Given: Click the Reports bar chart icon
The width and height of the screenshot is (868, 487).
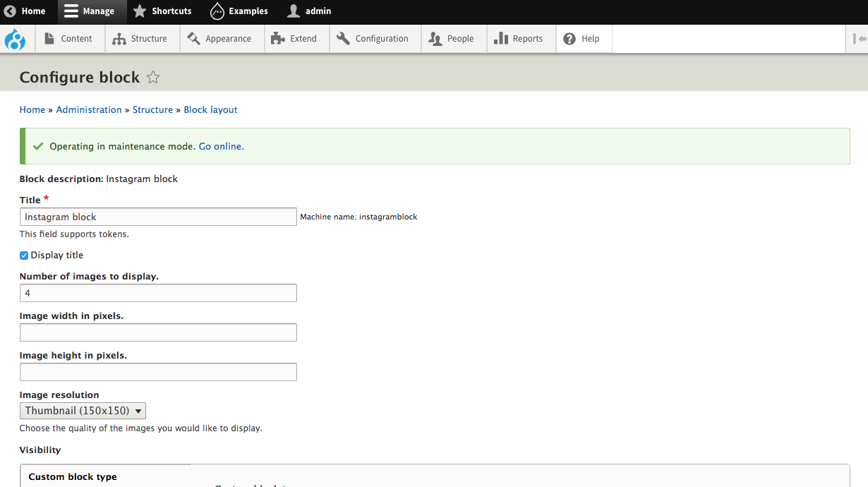Looking at the screenshot, I should (x=501, y=39).
